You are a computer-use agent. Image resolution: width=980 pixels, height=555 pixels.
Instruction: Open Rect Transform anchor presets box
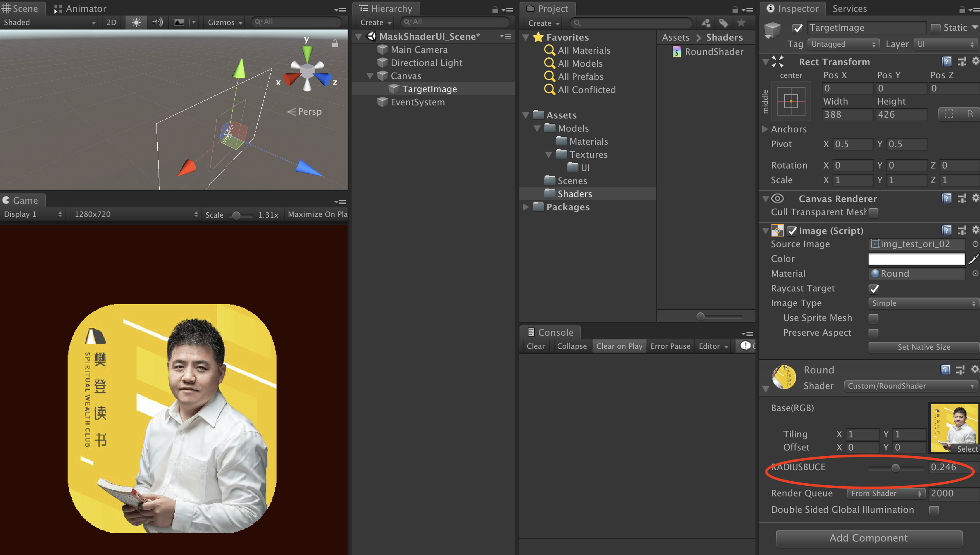[x=791, y=101]
